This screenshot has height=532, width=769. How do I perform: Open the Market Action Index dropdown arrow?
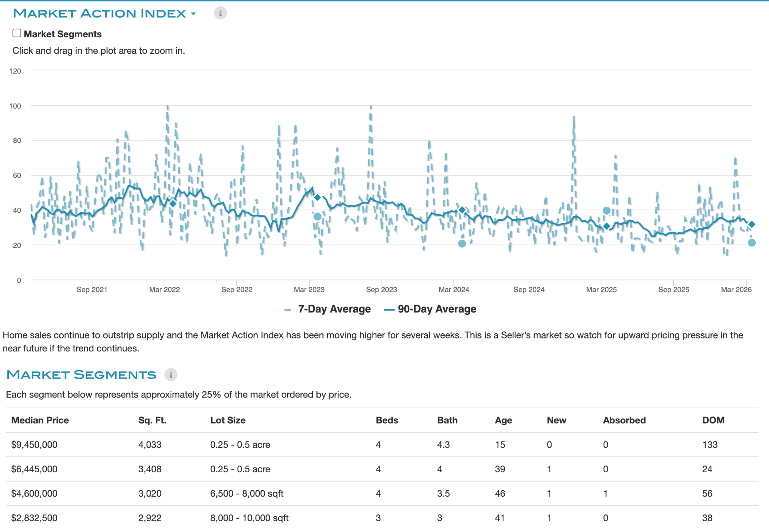point(193,14)
